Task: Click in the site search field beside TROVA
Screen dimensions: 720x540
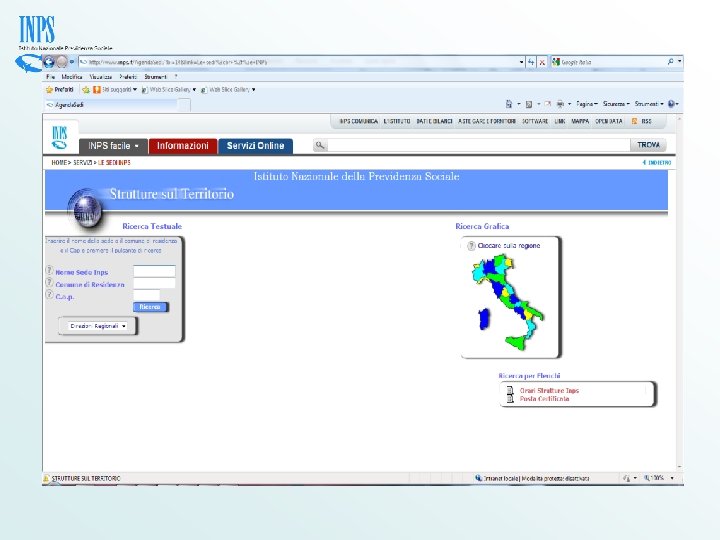Action: pos(478,145)
